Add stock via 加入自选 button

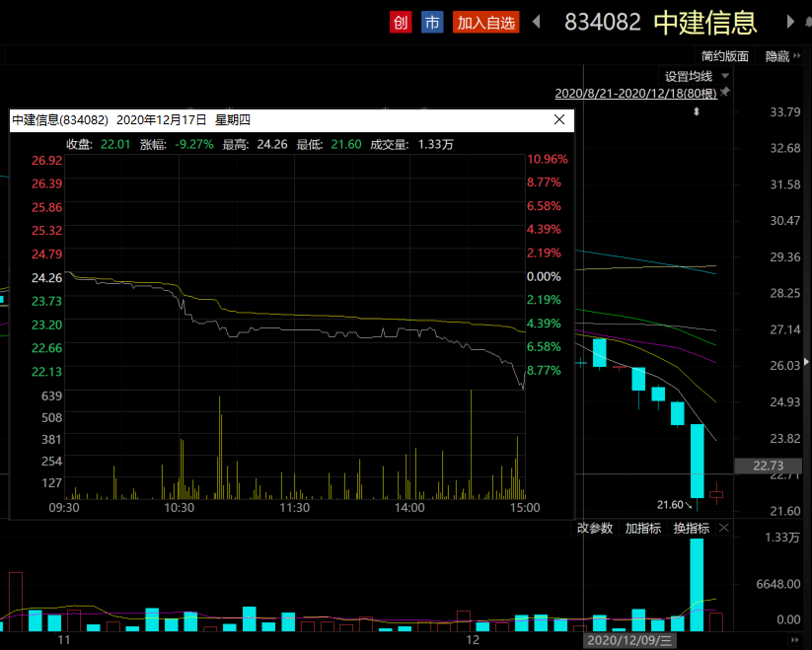click(485, 22)
